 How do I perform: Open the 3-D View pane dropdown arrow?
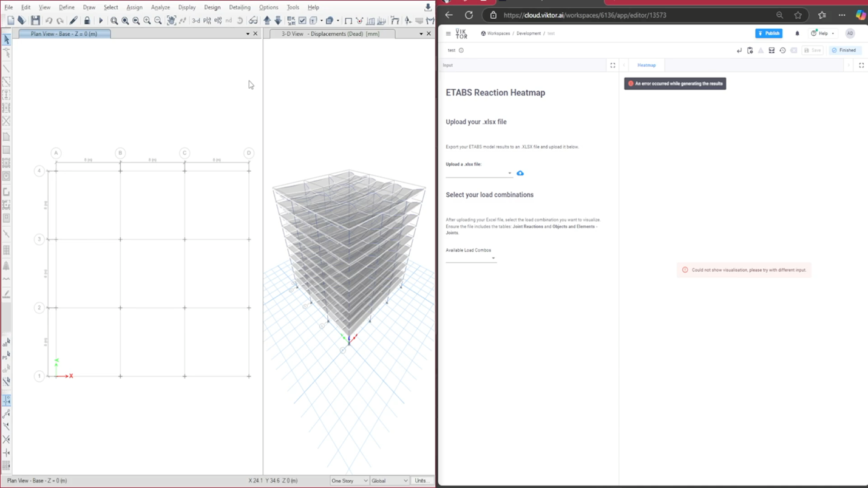pos(421,34)
